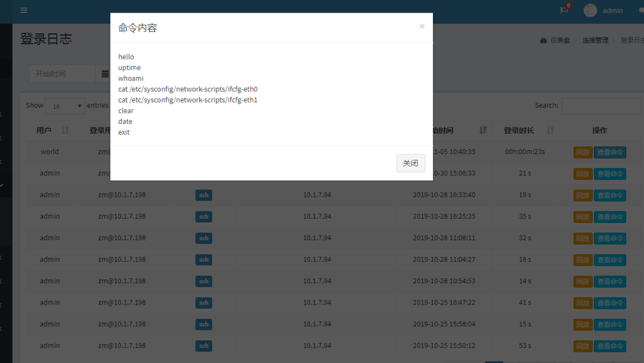Screen dimensions: 644x363
Task: Click ssh badge in 11:08:11 row
Action: point(204,238)
